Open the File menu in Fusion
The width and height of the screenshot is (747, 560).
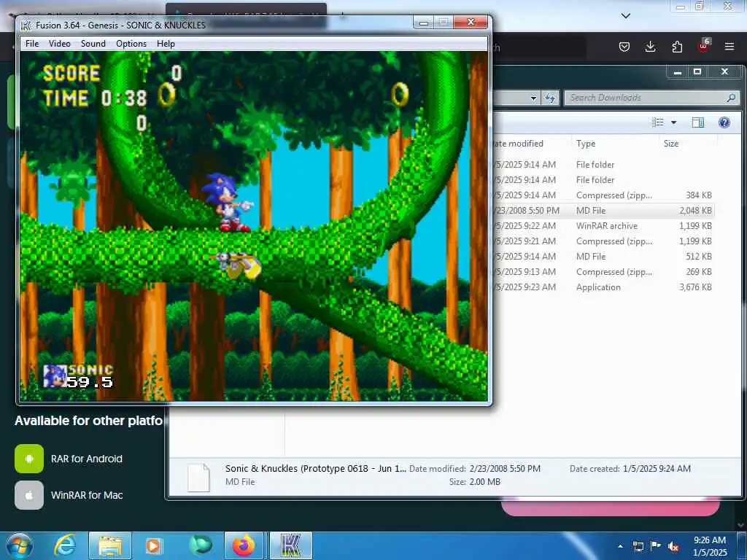click(x=32, y=43)
